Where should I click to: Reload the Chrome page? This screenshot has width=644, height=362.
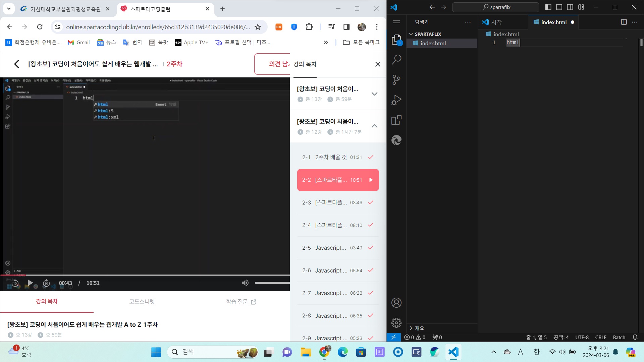pyautogui.click(x=40, y=27)
